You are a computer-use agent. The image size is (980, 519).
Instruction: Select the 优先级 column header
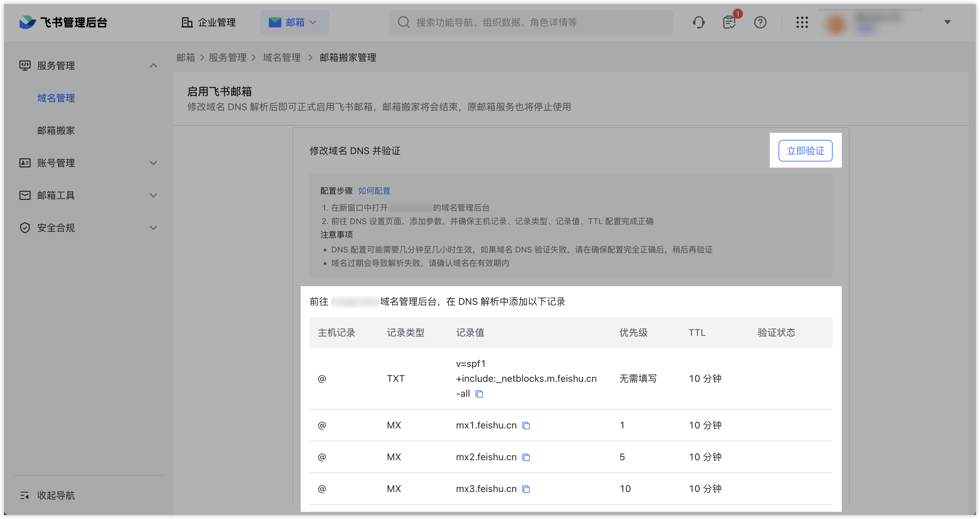pyautogui.click(x=633, y=332)
